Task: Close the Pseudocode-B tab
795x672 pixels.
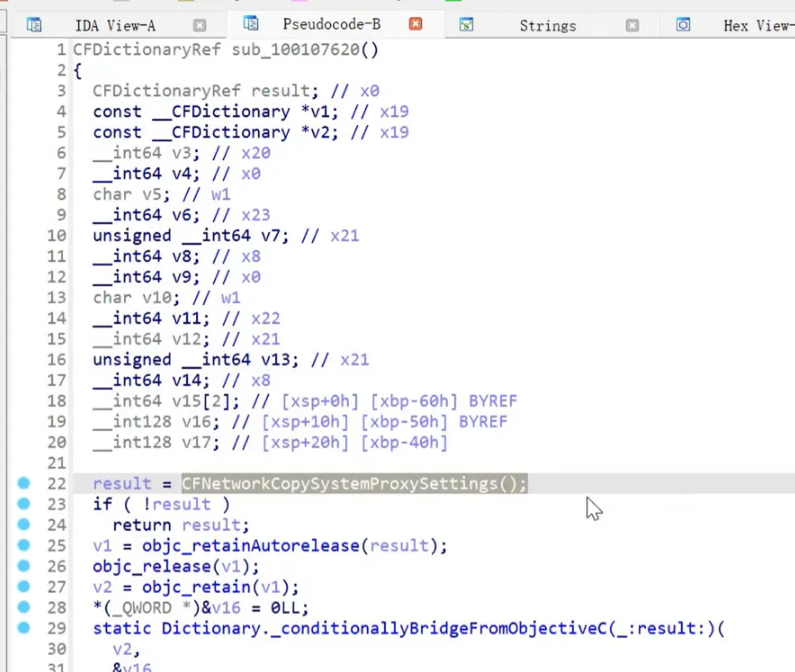Action: coord(416,24)
